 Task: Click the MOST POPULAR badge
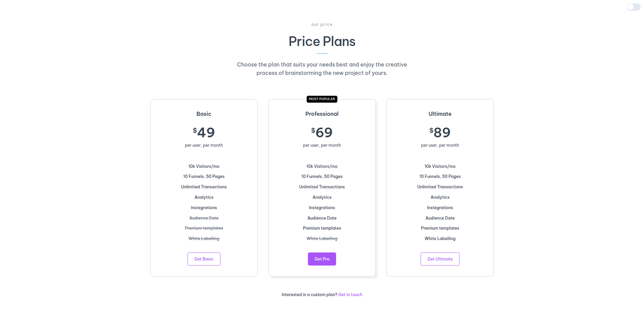322,99
